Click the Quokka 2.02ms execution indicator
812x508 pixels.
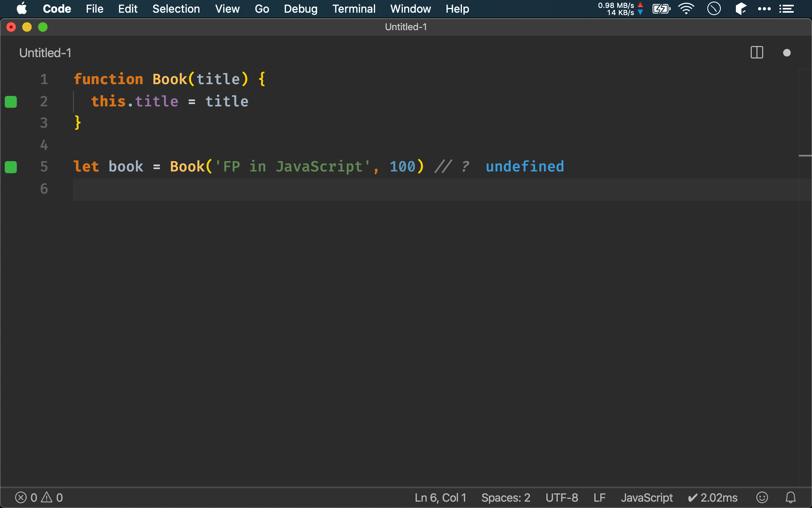pyautogui.click(x=712, y=497)
